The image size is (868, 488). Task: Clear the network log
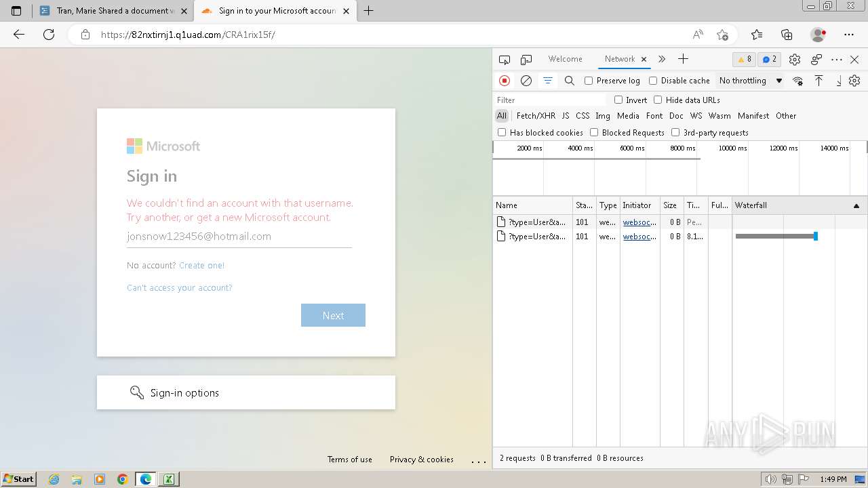[x=526, y=81]
